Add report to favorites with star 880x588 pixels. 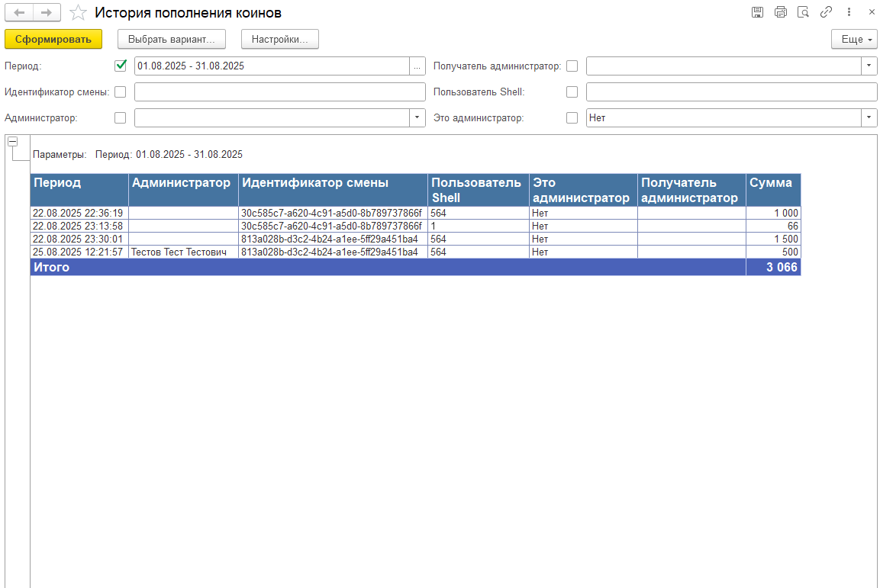click(x=77, y=13)
